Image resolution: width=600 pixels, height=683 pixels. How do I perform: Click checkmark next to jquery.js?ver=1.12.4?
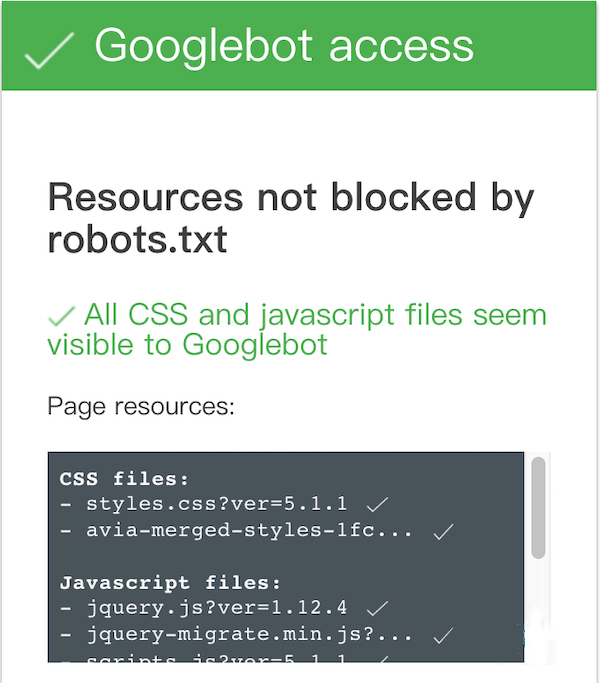tap(377, 608)
